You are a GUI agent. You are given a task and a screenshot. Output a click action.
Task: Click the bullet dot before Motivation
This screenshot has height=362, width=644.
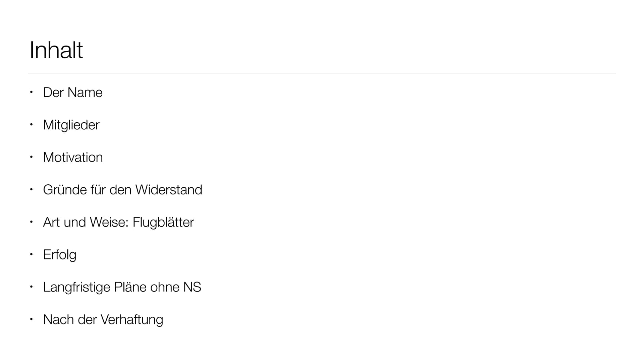tap(31, 157)
